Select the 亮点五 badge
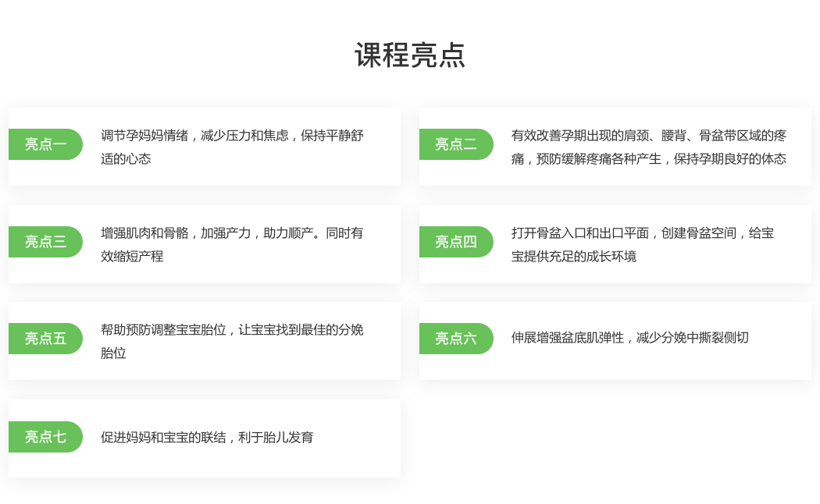 tap(45, 339)
